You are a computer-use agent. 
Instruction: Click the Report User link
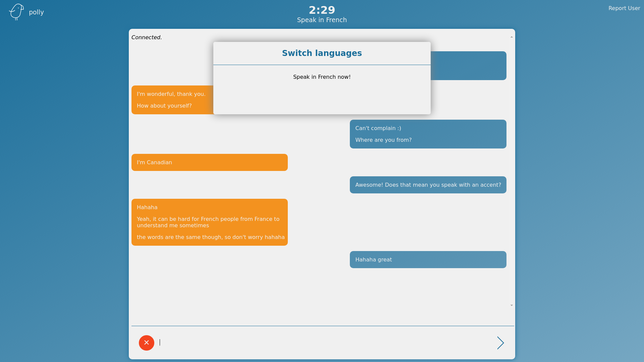click(624, 8)
